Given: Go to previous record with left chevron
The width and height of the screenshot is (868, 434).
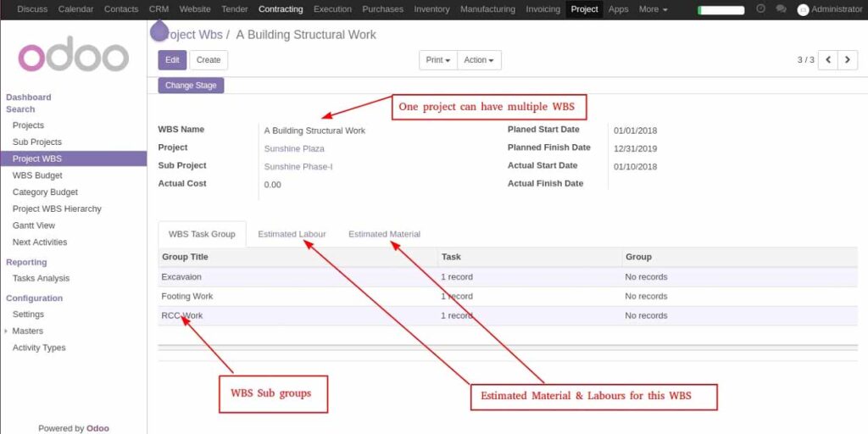Looking at the screenshot, I should pos(826,60).
